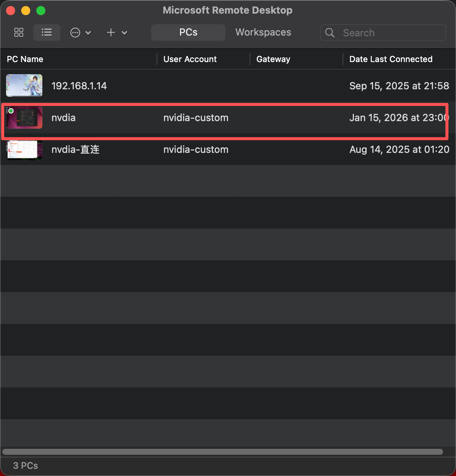Click nvidia-custom account in nvdia-直连 row

[x=196, y=149]
